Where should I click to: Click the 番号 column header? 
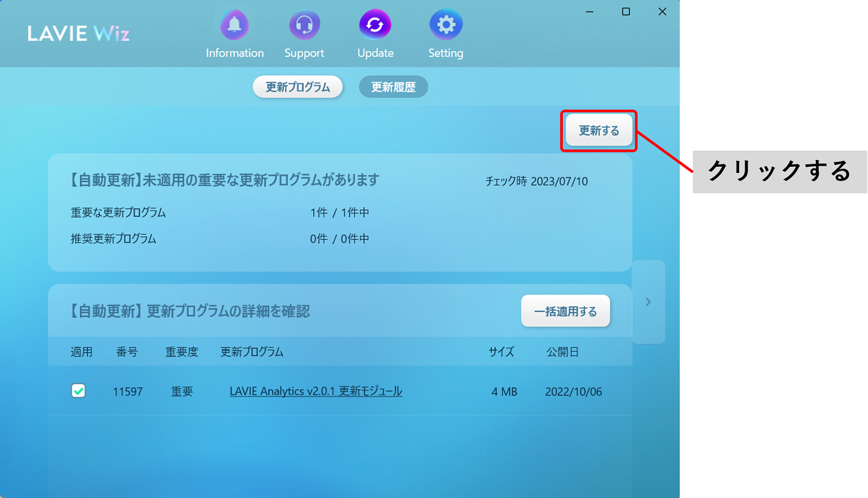point(126,352)
